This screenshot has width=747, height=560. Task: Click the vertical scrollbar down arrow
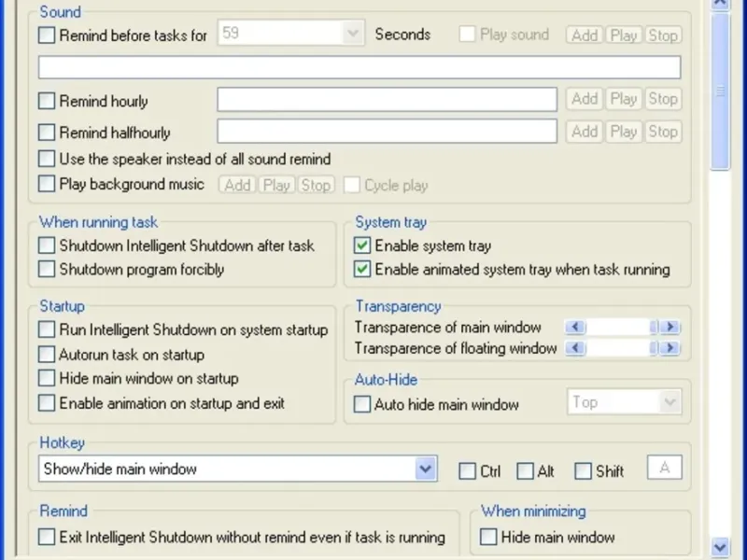point(720,546)
